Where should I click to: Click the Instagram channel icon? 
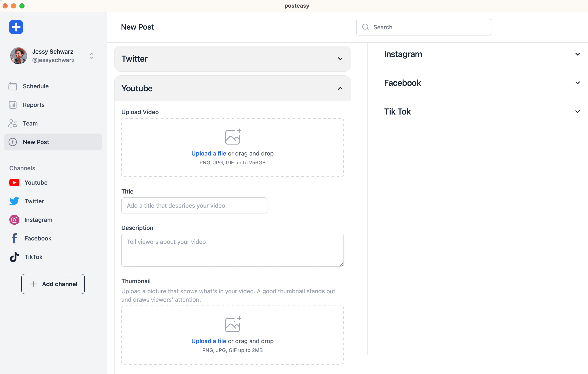point(14,220)
